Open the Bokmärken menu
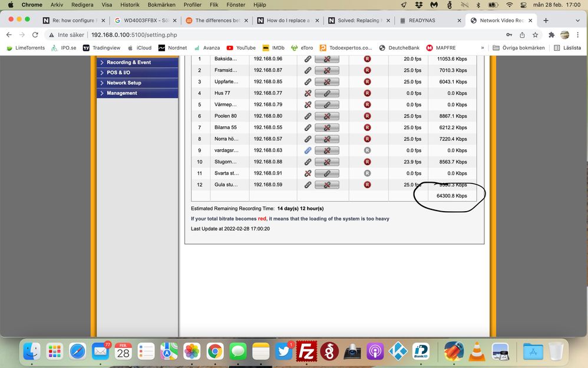The image size is (588, 368). 161,5
